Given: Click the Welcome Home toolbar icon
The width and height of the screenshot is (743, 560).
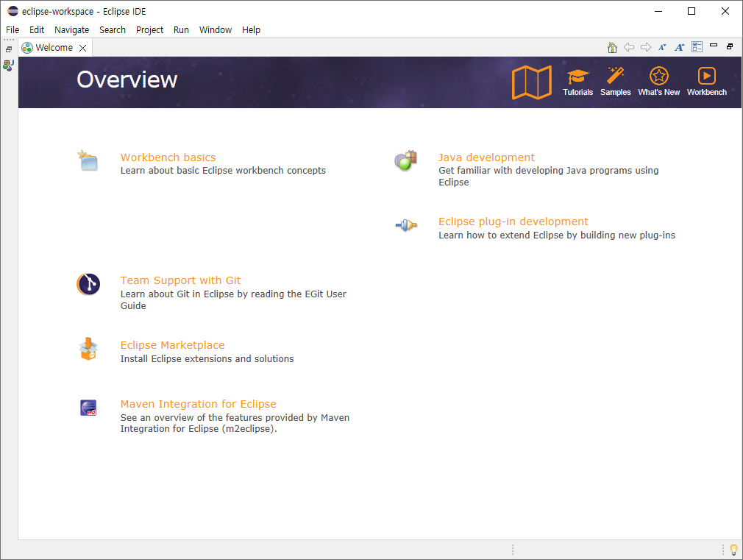Looking at the screenshot, I should click(612, 47).
